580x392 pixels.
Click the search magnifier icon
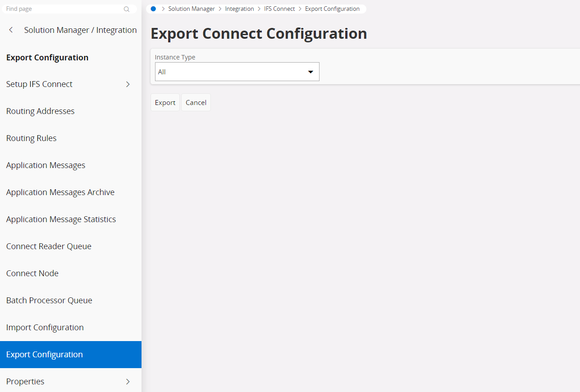click(127, 9)
